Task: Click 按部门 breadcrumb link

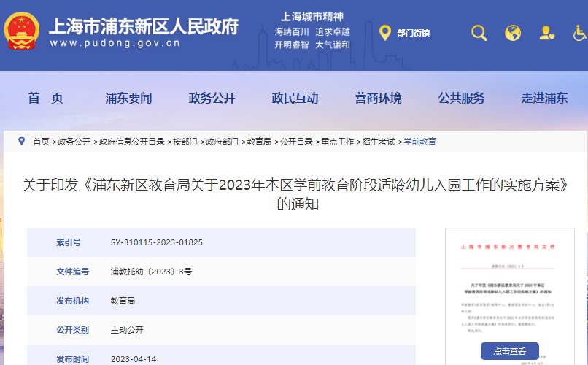Action: point(185,142)
